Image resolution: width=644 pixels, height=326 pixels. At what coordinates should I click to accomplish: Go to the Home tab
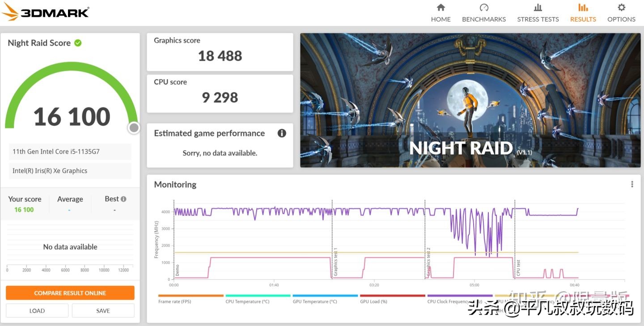click(441, 13)
